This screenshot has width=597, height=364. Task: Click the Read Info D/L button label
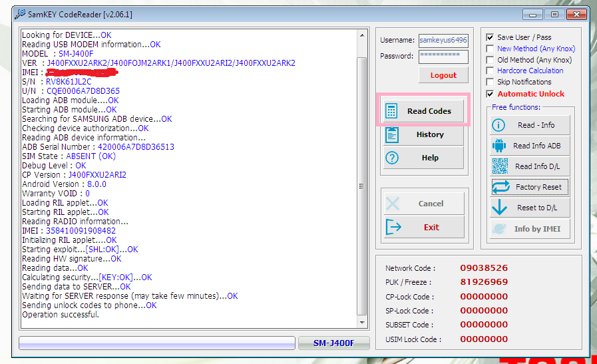pos(537,166)
